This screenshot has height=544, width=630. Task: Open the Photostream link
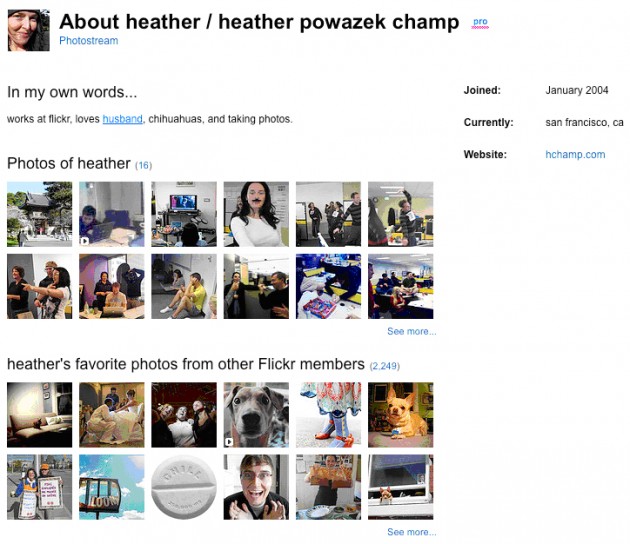[88, 41]
